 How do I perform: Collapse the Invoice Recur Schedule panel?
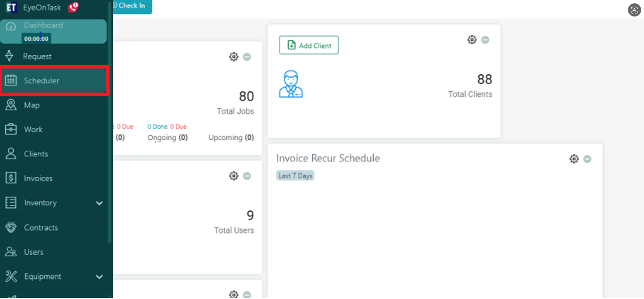pyautogui.click(x=587, y=159)
